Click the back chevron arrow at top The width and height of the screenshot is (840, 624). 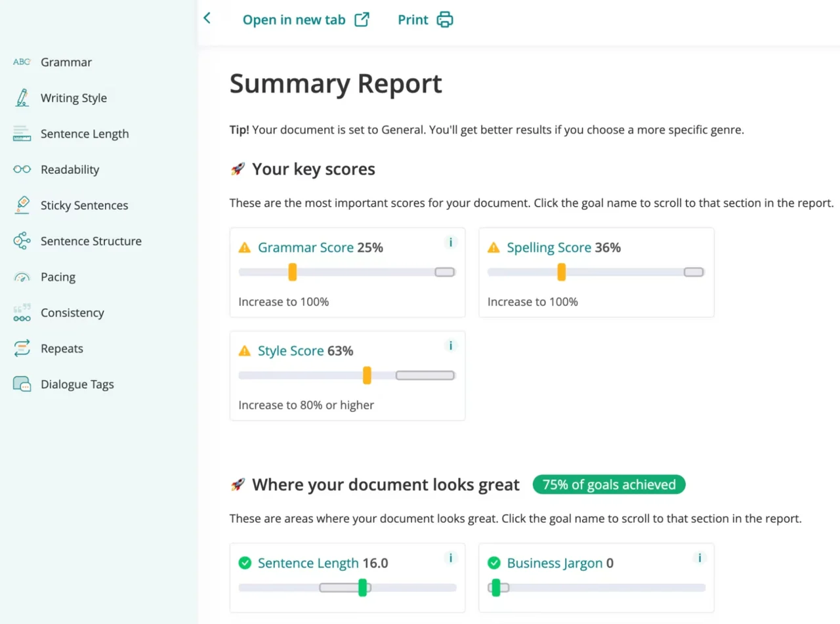(207, 18)
